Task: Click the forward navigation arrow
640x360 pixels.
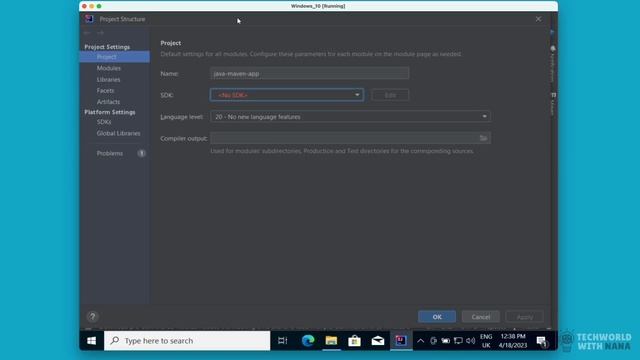Action: pyautogui.click(x=100, y=33)
